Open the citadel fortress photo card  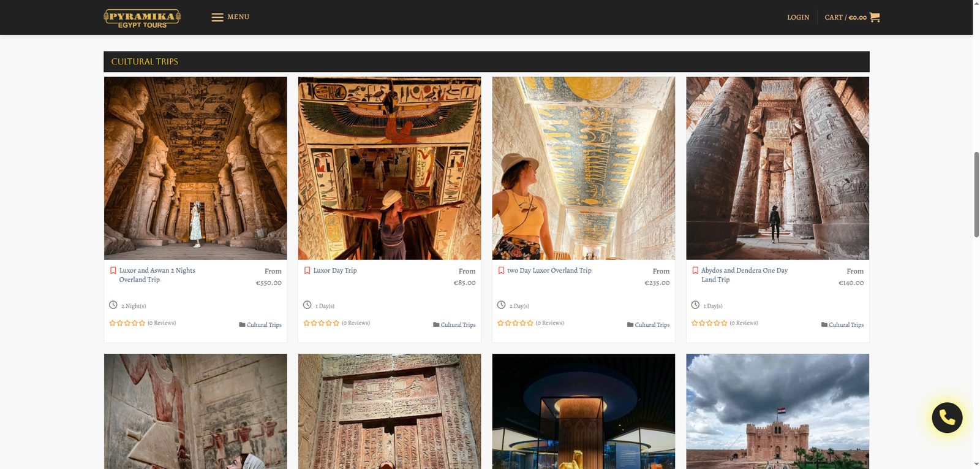[777, 411]
